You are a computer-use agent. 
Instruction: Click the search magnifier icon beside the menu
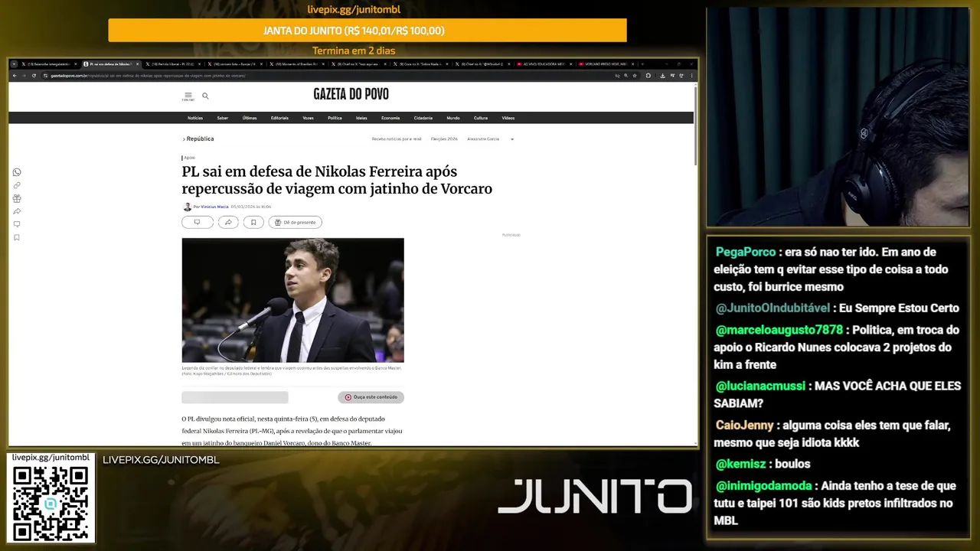coord(205,96)
